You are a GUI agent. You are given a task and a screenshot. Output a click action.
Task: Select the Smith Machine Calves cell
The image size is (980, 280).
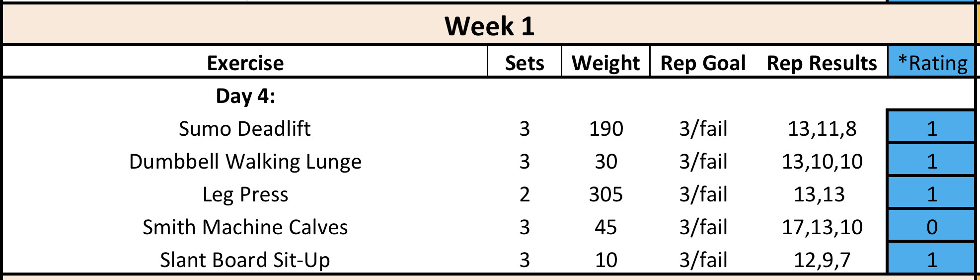click(245, 227)
